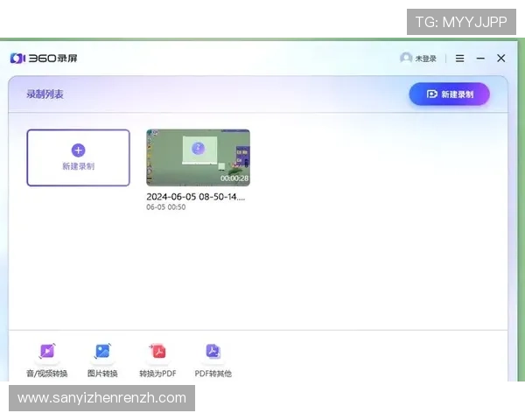525x420 pixels.
Task: Minimize the 360录屏 window
Action: click(480, 59)
